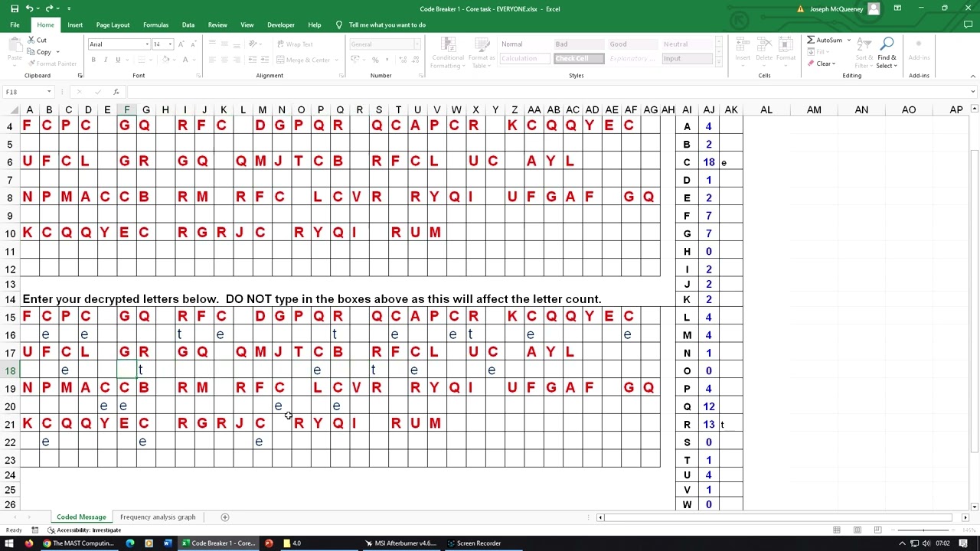980x551 pixels.
Task: Apply the Check Cell style
Action: pos(579,59)
